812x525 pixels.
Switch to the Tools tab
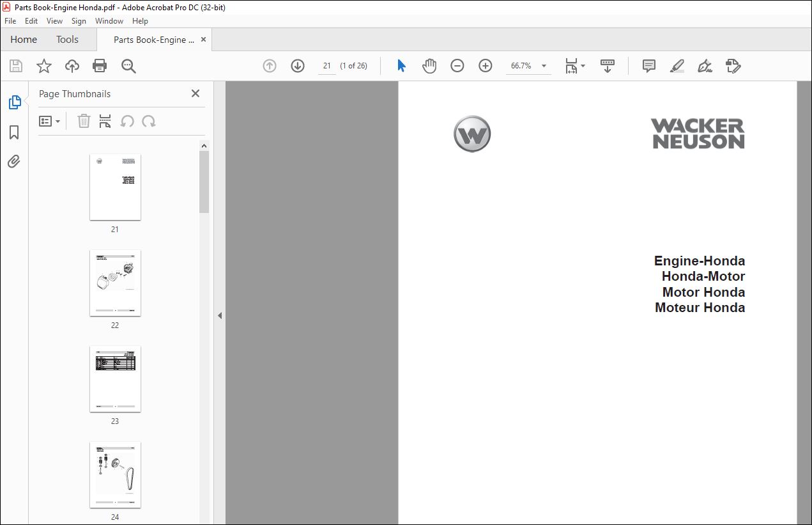point(67,40)
